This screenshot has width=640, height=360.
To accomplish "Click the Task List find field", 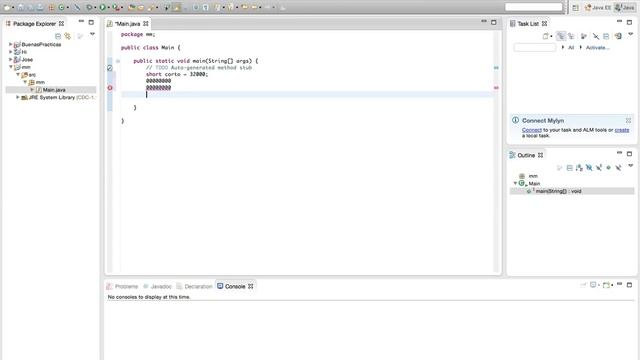I will 535,48.
